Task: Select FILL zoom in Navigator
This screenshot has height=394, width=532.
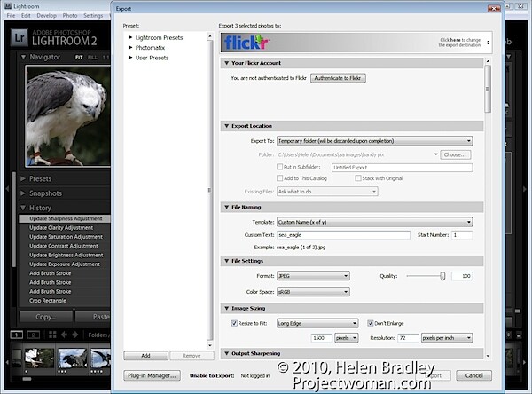Action: 92,58
